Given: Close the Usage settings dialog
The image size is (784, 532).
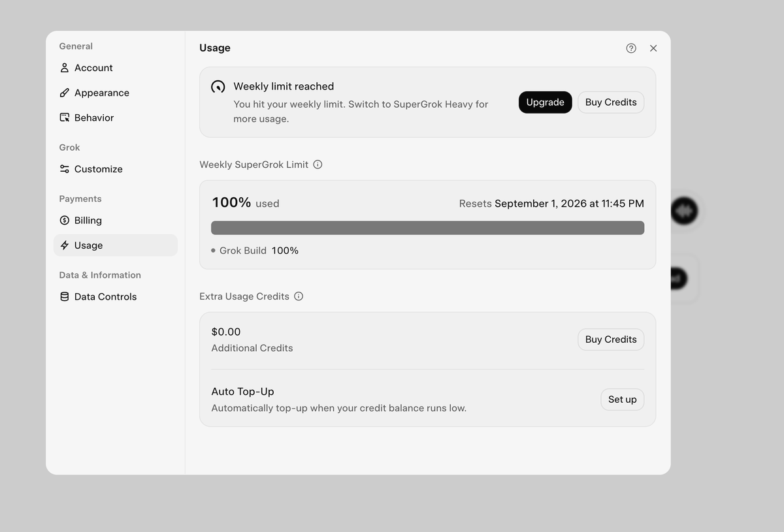Looking at the screenshot, I should 653,48.
